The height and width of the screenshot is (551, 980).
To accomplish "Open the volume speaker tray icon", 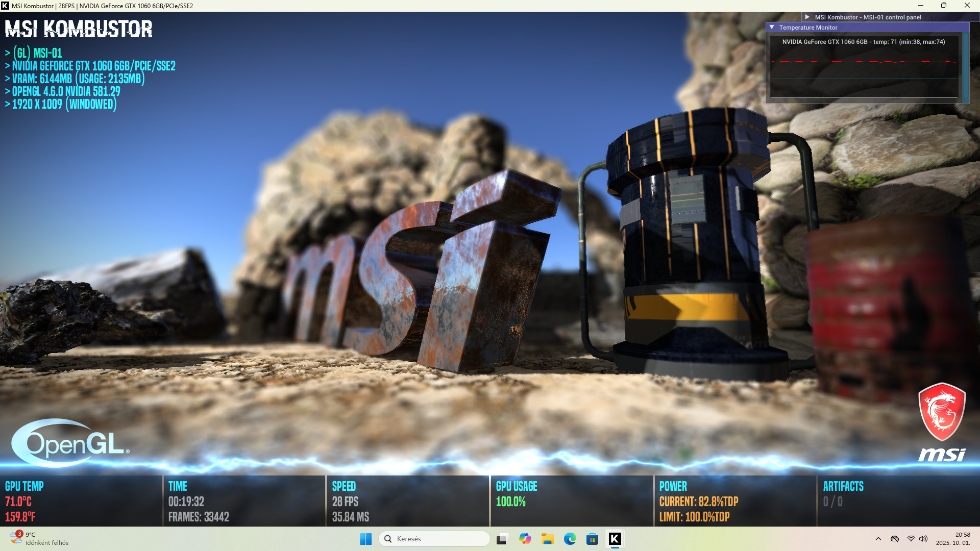I will [923, 539].
